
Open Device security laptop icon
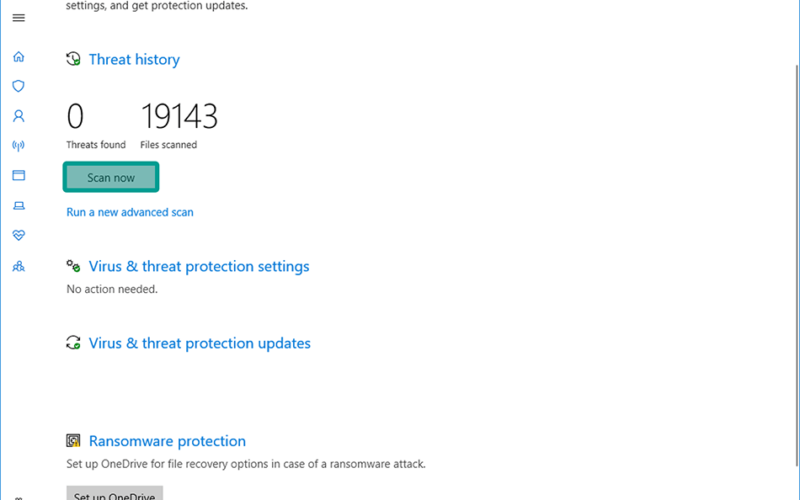tap(18, 206)
